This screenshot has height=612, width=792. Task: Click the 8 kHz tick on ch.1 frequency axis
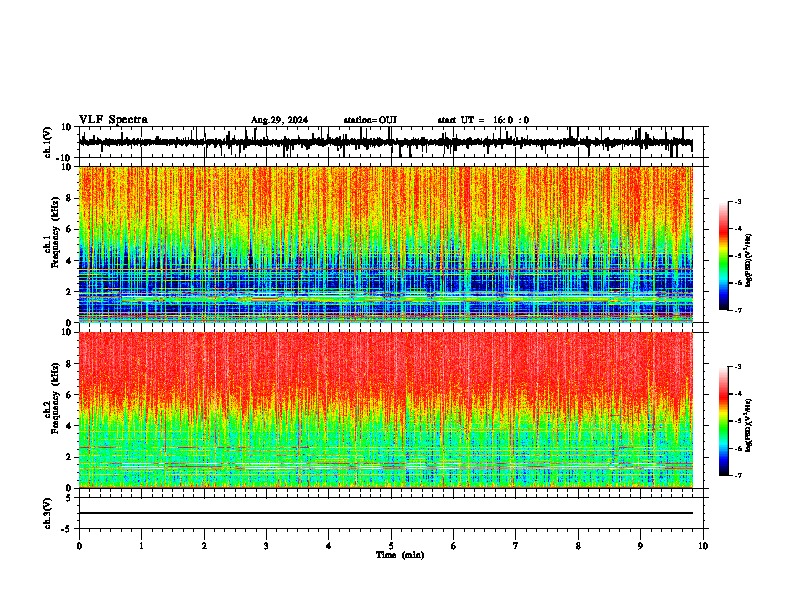[x=70, y=198]
